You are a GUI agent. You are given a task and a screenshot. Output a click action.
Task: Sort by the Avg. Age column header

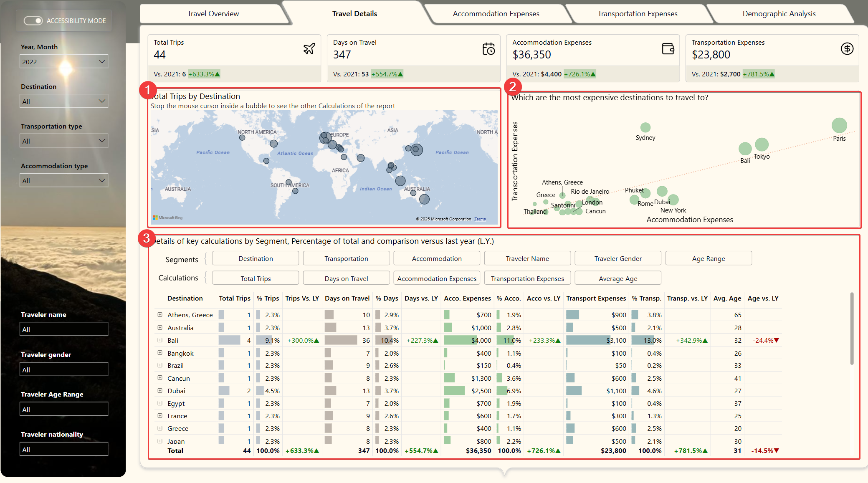(x=727, y=298)
